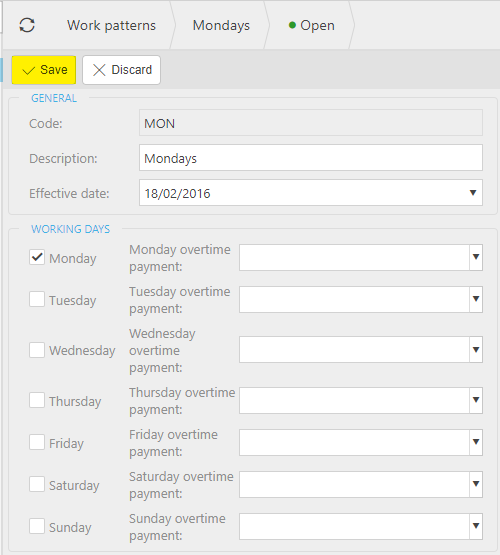Enable the Friday checkbox
The width and height of the screenshot is (500, 555).
pos(37,442)
